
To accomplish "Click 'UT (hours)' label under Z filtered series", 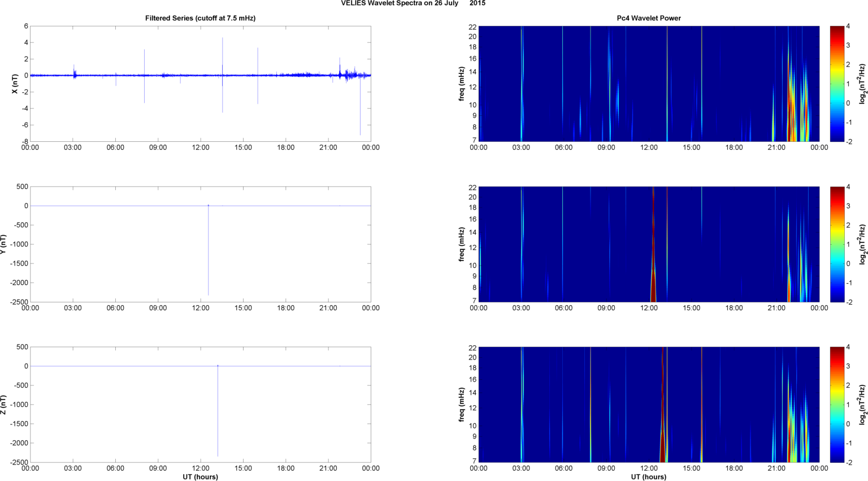I will tap(200, 476).
